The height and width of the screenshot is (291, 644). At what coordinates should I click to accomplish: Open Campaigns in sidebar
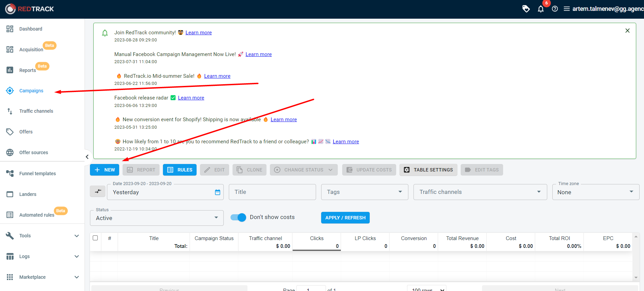pyautogui.click(x=31, y=91)
